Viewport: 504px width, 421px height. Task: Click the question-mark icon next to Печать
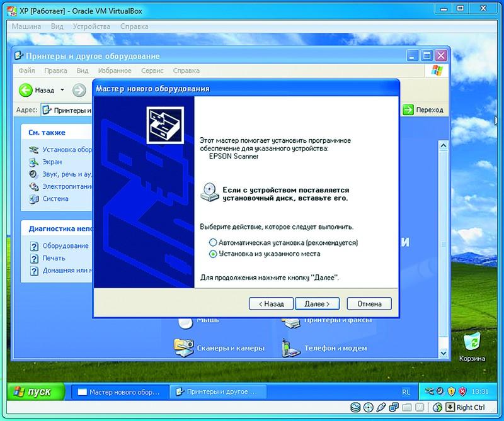point(34,258)
